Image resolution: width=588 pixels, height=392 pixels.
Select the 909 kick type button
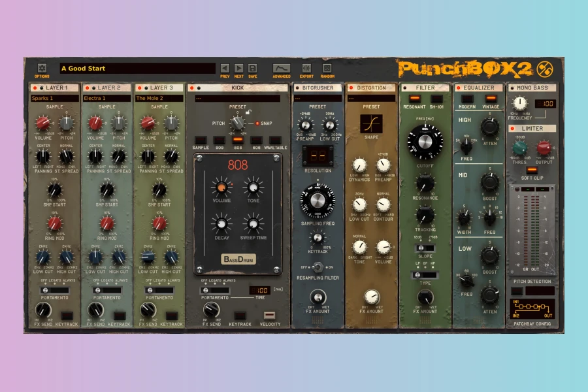tap(219, 140)
